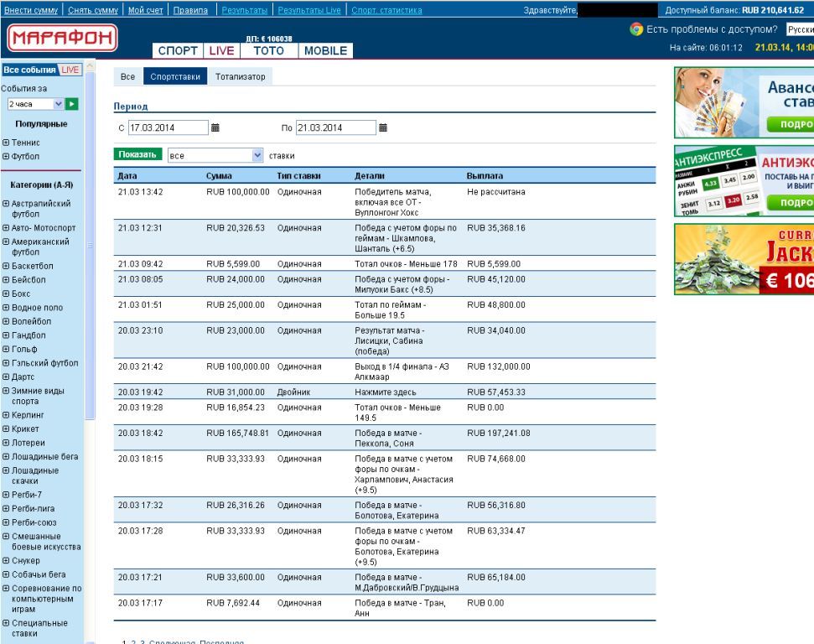Screen dimensions: 814x644
Task: Click the 'RUB 197,241.08' payout cell
Action: (498, 434)
